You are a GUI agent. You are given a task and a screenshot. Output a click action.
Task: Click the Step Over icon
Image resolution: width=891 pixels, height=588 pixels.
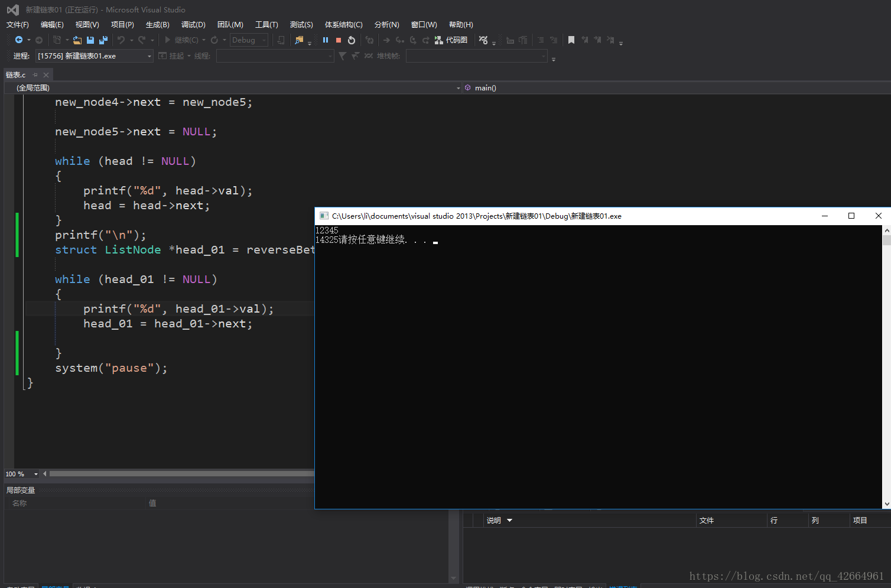(x=413, y=40)
